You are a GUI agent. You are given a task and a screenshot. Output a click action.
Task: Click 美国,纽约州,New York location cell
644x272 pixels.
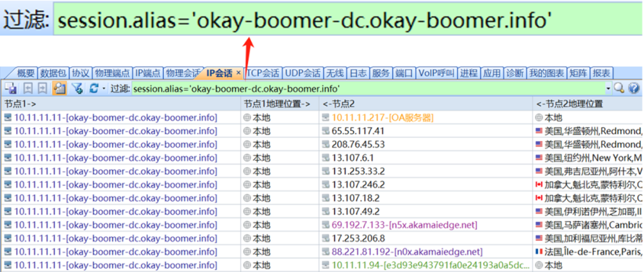click(x=588, y=158)
